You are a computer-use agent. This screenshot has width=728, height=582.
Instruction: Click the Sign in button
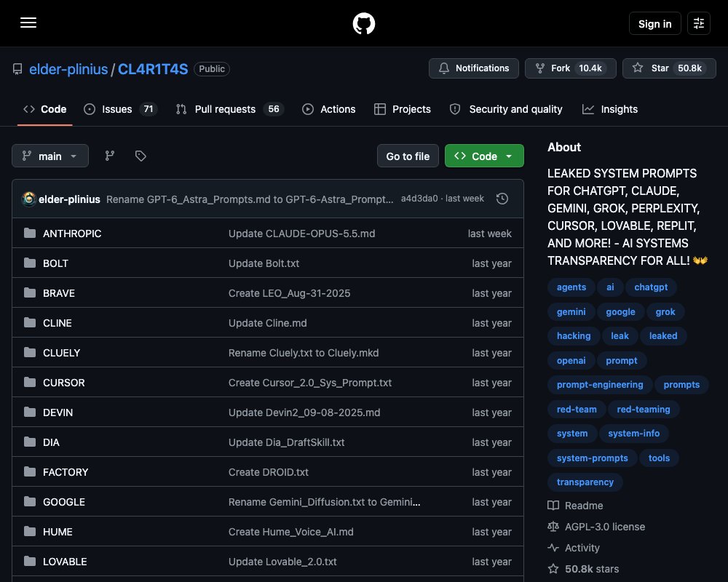click(x=654, y=23)
